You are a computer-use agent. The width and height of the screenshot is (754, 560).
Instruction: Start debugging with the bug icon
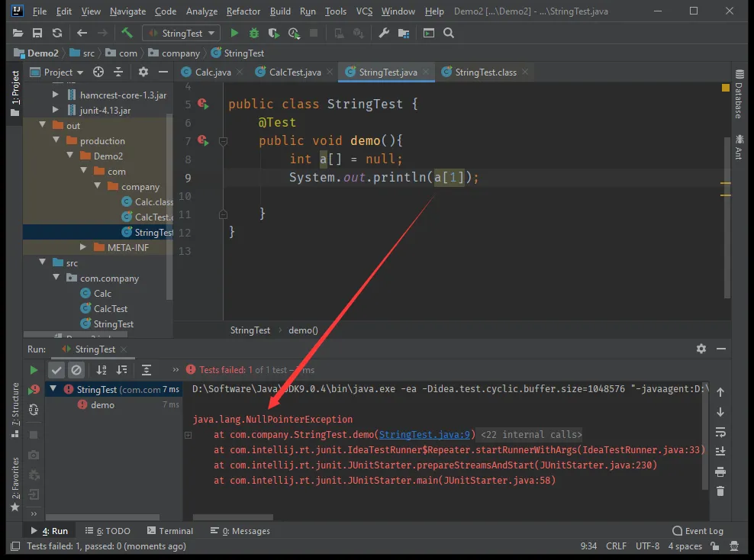254,33
